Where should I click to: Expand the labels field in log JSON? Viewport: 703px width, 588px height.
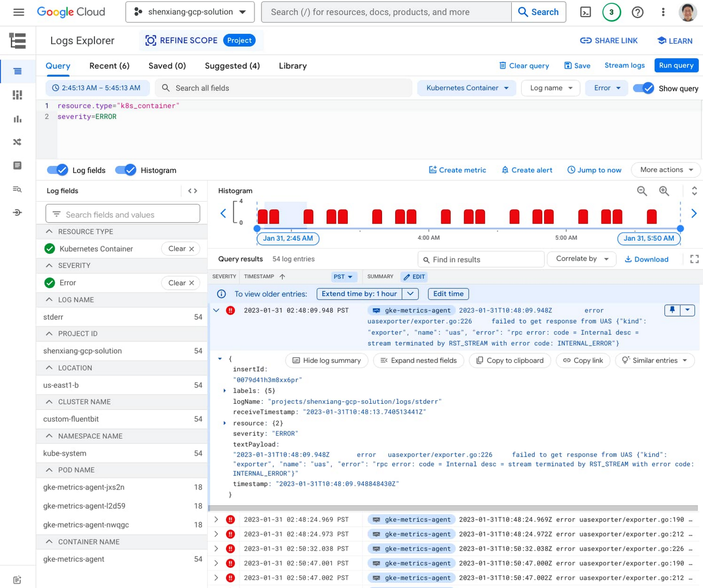tap(224, 391)
